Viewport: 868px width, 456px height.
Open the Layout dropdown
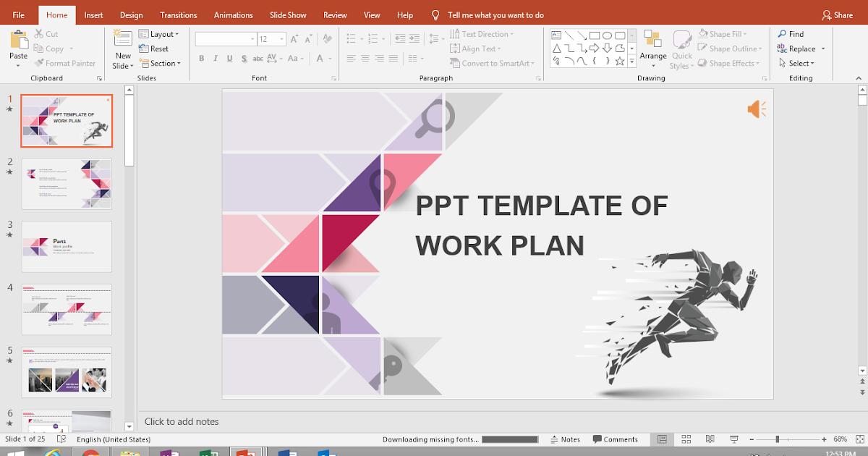[160, 33]
